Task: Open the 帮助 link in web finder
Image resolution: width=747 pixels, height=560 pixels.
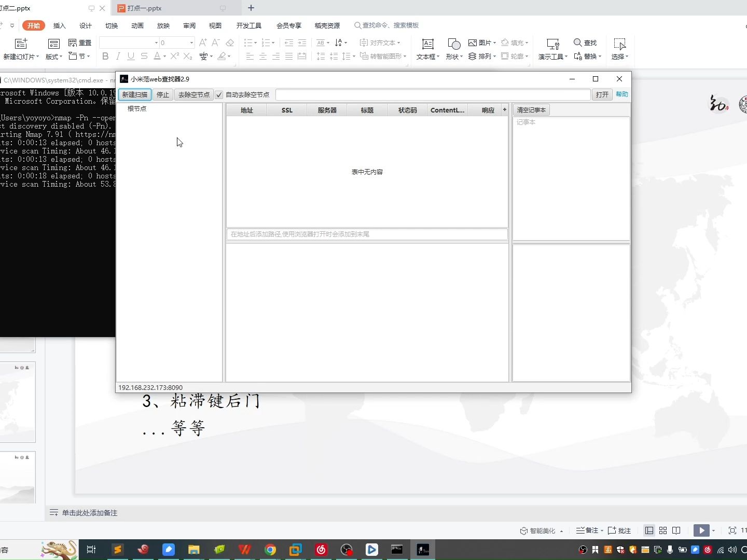Action: (x=622, y=94)
